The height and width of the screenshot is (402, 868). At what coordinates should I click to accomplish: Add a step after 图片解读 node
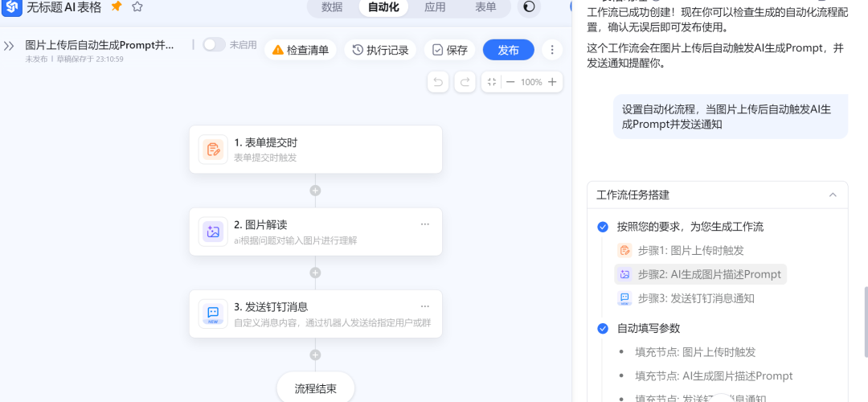[x=316, y=273]
